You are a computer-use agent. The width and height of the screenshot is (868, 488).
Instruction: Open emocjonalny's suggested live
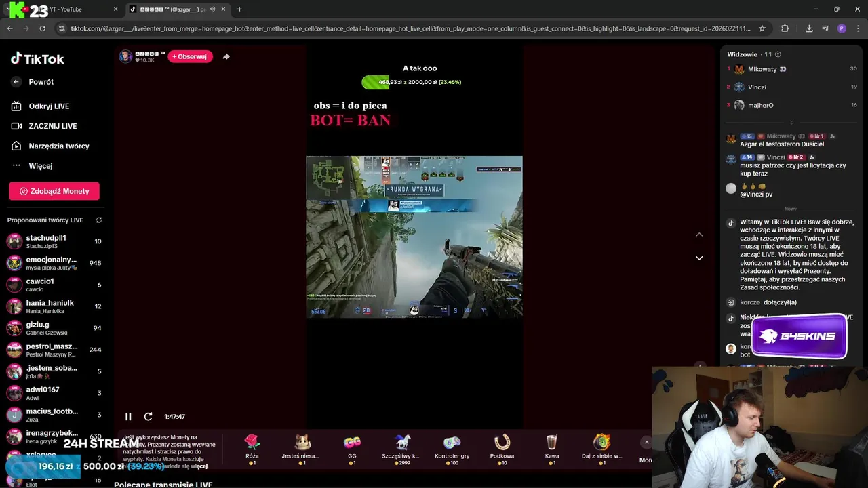pos(54,263)
